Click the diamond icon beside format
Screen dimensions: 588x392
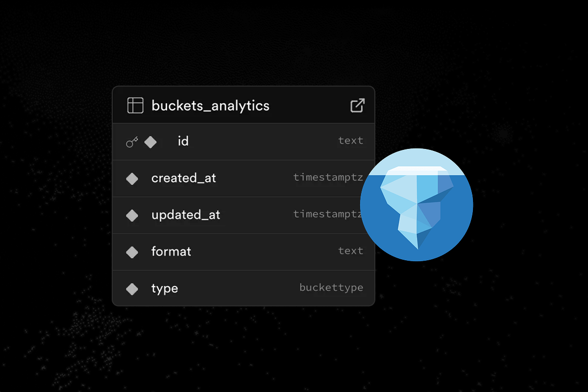(x=132, y=251)
